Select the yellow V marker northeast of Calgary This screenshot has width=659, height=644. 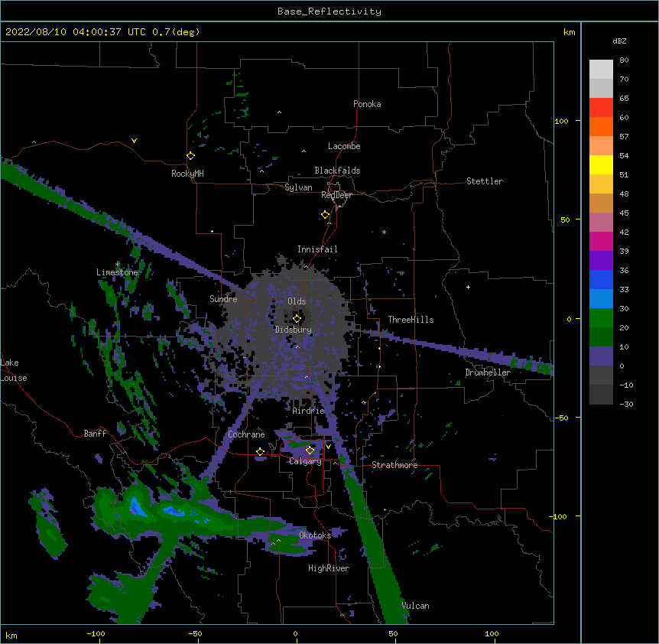point(328,447)
